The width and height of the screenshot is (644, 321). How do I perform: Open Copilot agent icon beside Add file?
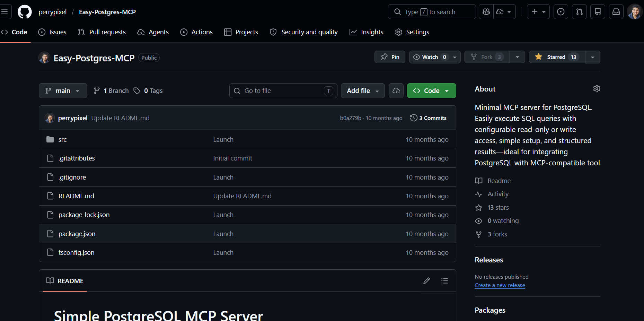click(396, 90)
